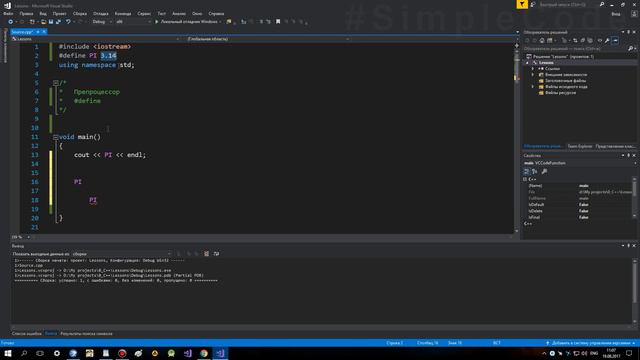This screenshot has width=640, height=360.
Task: Click the yellow notifications flag icon in title bar
Action: [x=522, y=4]
